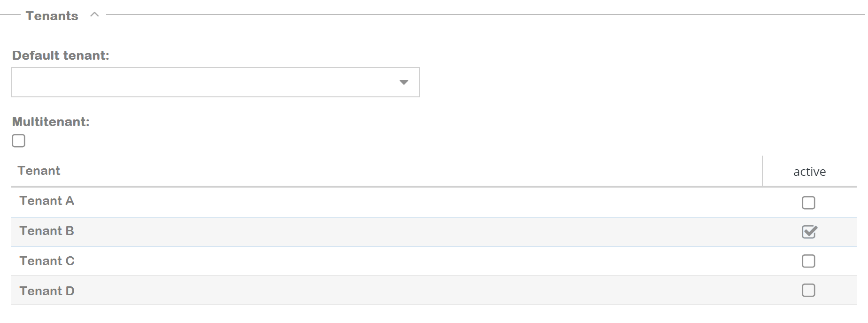
Task: Collapse the Tenants section chevron
Action: click(94, 15)
